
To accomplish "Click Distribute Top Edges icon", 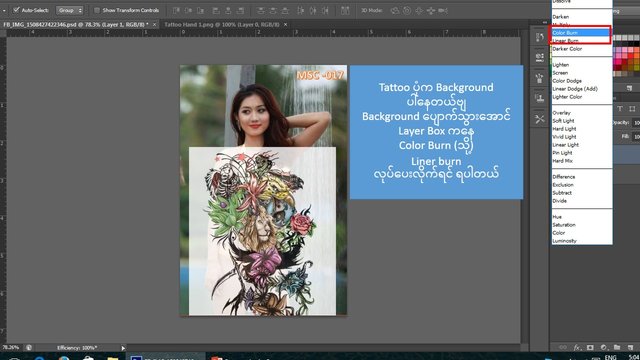I will point(261,11).
